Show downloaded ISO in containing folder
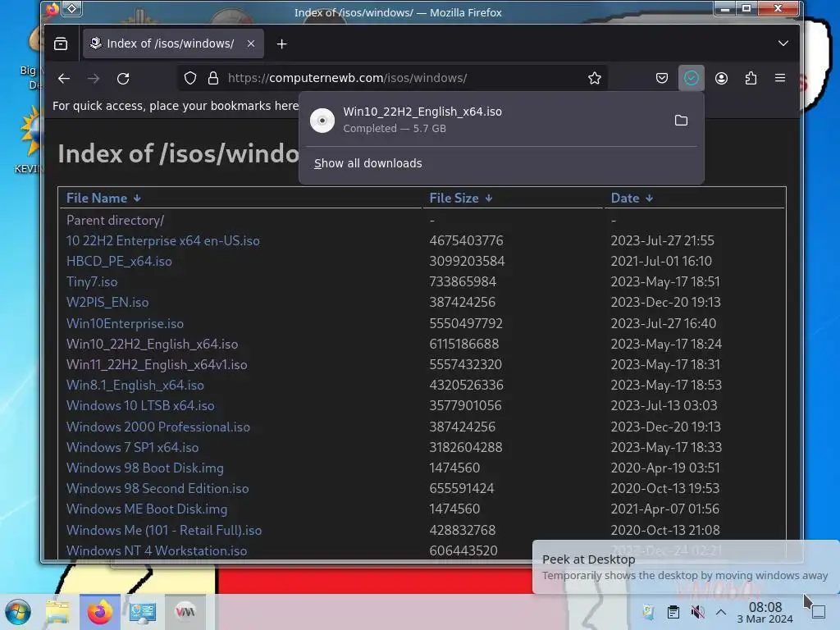Viewport: 840px width, 630px height. [681, 120]
